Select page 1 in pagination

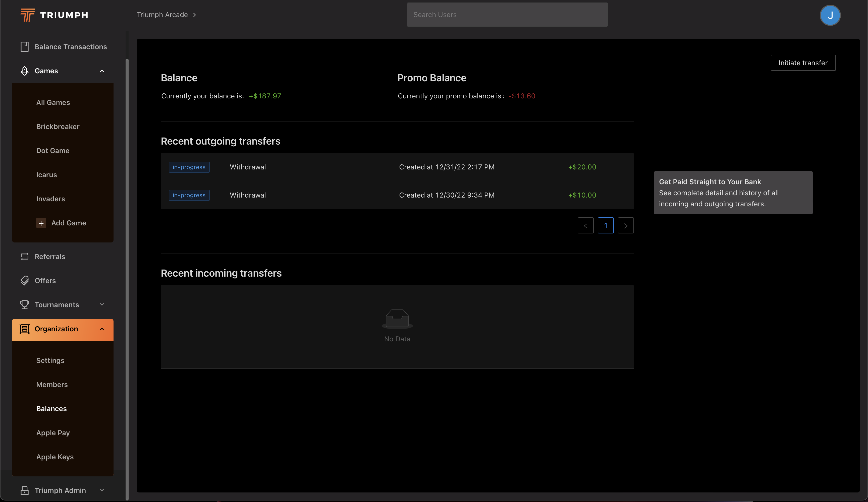click(606, 225)
